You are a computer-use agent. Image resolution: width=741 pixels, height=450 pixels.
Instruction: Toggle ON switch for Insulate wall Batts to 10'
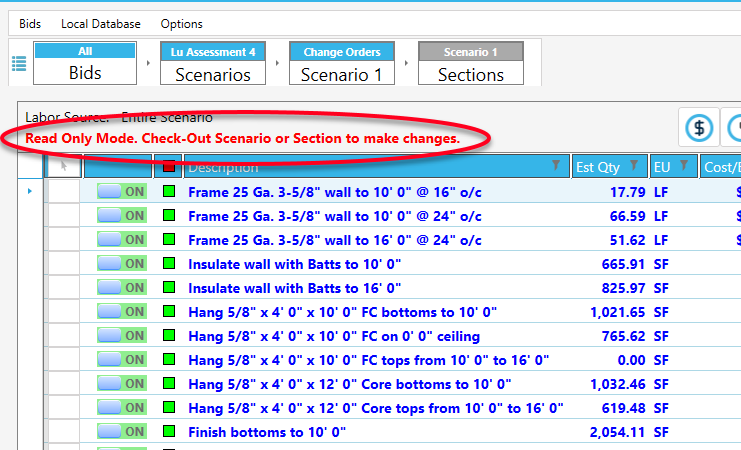[x=122, y=264]
